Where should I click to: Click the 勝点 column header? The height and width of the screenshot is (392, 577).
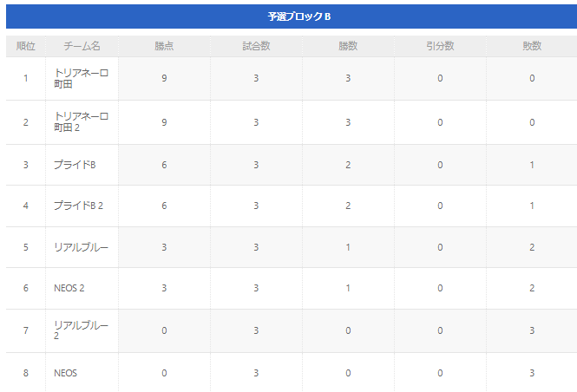164,46
